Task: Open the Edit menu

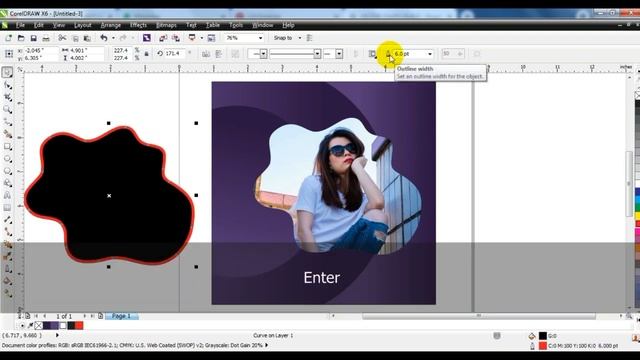Action: click(x=38, y=25)
